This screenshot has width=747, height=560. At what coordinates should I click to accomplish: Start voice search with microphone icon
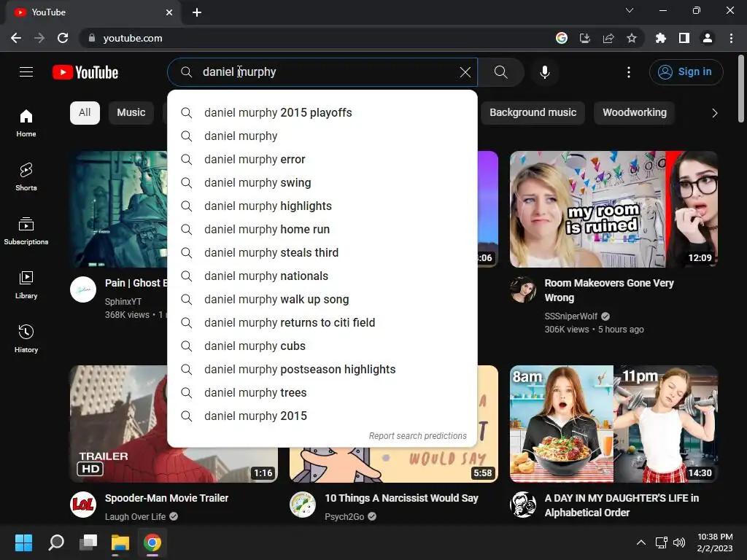(544, 72)
